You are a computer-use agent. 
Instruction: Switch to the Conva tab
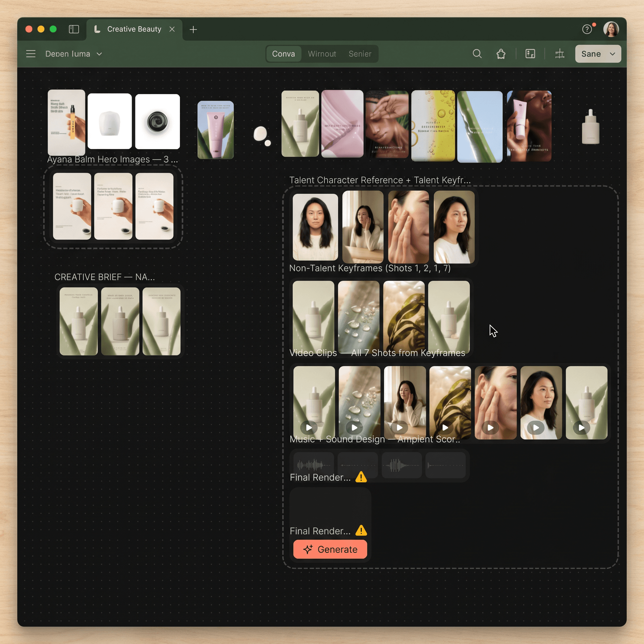283,54
